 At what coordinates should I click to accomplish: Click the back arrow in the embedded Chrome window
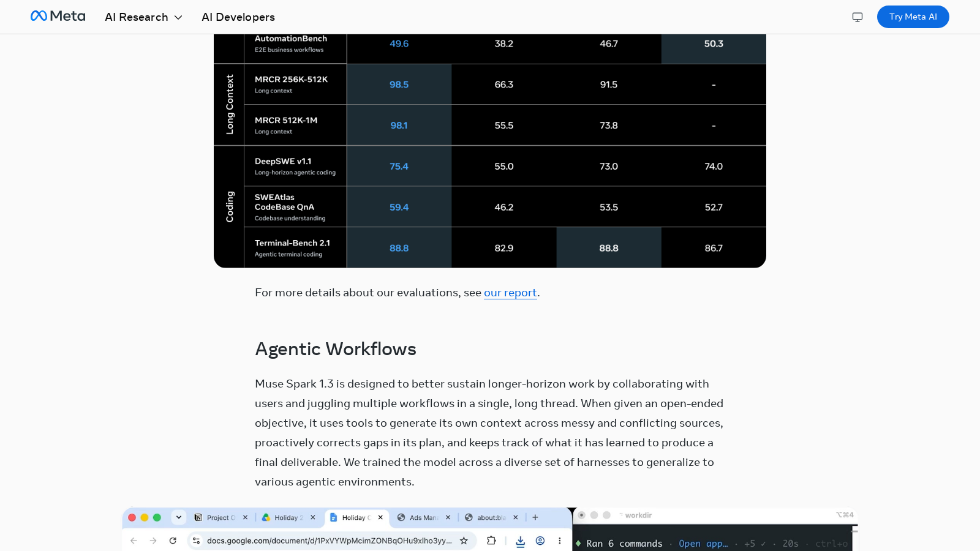pyautogui.click(x=134, y=541)
